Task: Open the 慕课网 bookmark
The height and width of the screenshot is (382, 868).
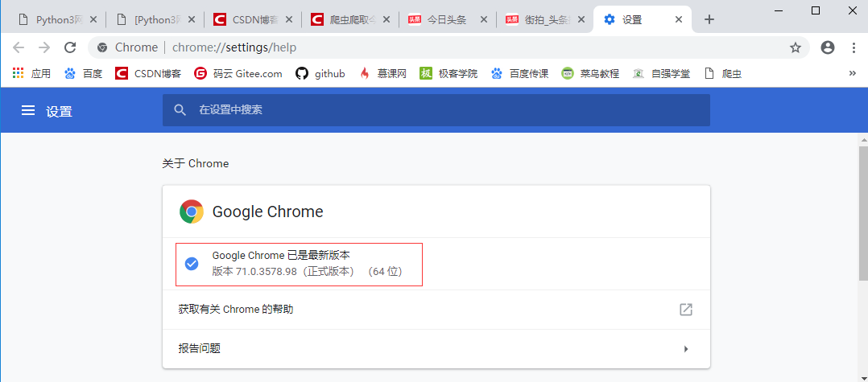Action: (383, 73)
